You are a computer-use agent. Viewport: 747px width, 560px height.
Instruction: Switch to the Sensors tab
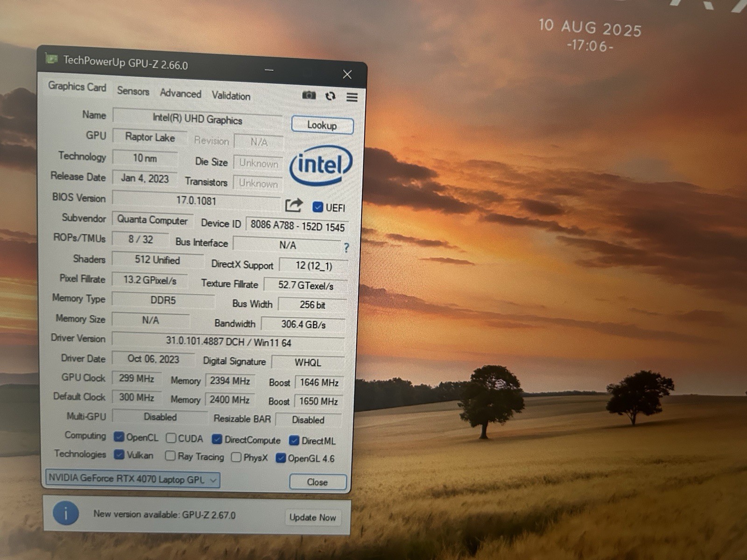133,91
